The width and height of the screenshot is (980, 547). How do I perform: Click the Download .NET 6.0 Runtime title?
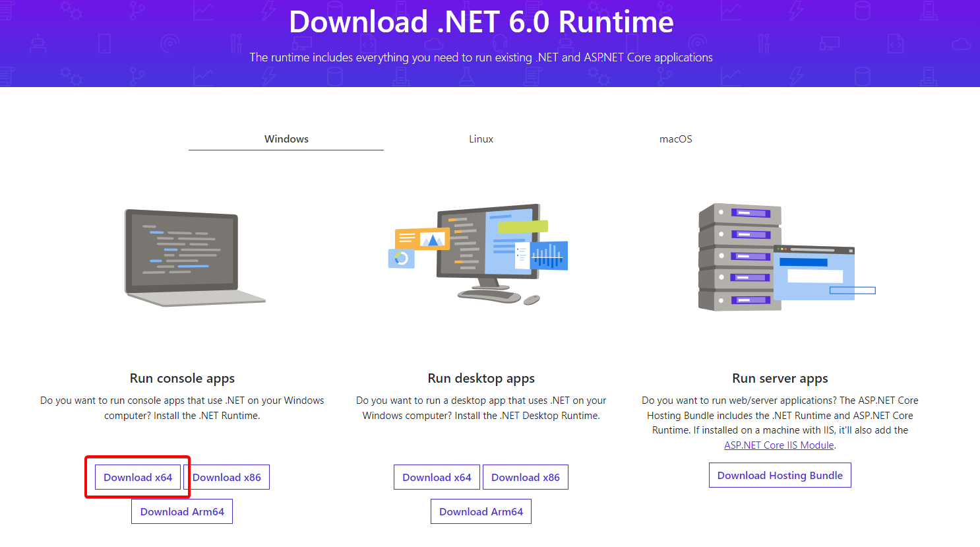pos(481,22)
